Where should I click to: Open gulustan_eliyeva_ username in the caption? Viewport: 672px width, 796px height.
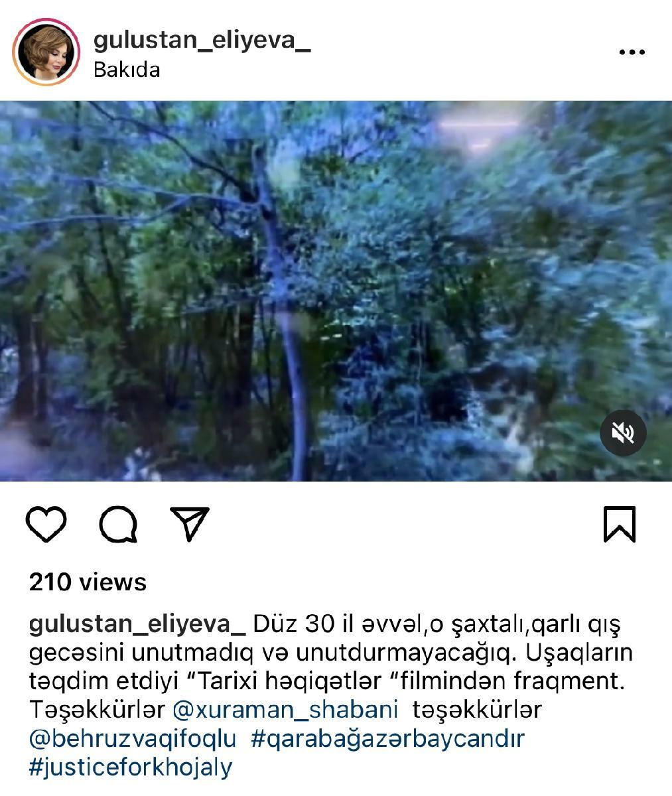[x=137, y=624]
